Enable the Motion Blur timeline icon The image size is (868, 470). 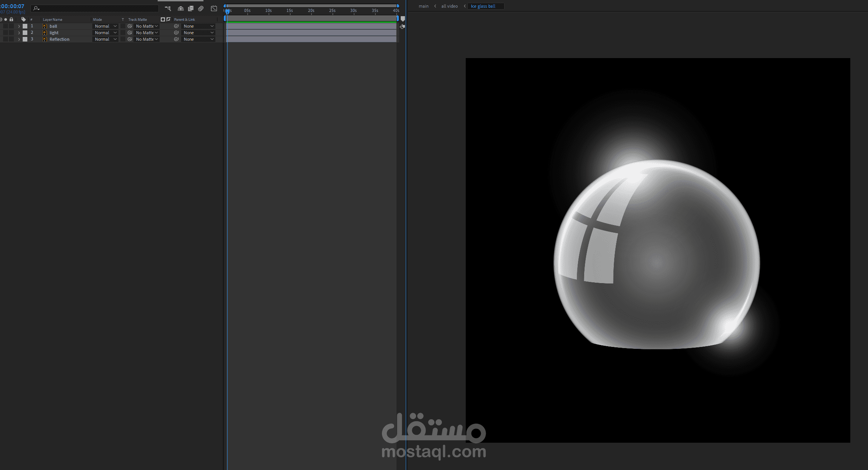pos(201,8)
